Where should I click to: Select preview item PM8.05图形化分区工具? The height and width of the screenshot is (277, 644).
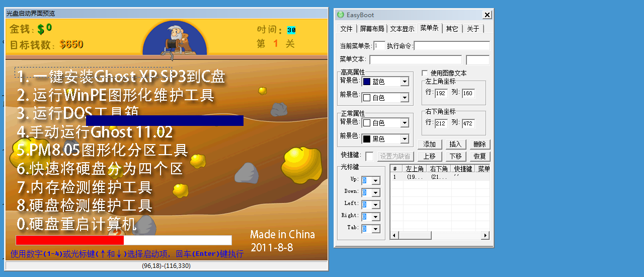pos(103,150)
